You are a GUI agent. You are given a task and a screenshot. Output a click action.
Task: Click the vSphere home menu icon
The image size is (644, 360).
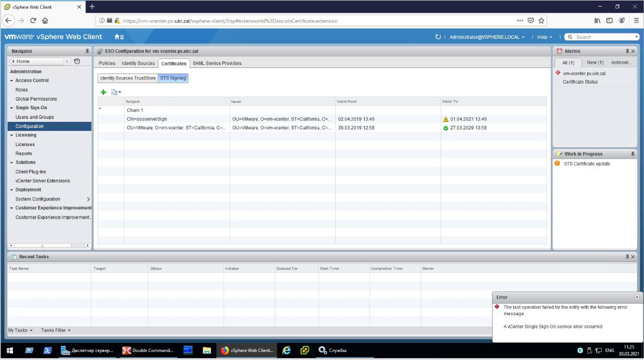pyautogui.click(x=119, y=37)
